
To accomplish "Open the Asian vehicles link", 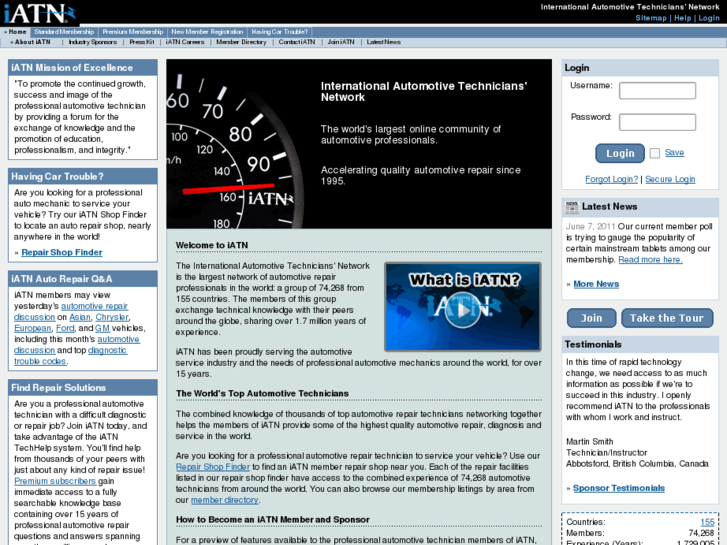I will coord(80,317).
